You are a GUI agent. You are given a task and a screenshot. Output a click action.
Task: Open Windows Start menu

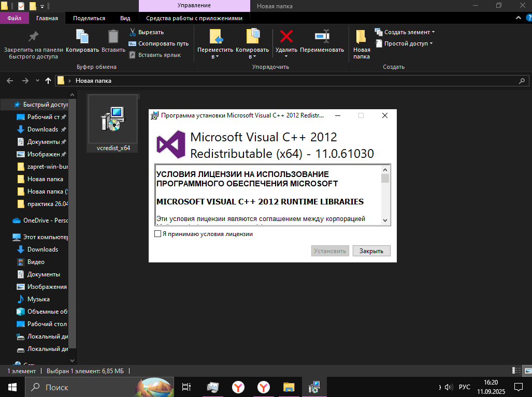click(x=12, y=387)
